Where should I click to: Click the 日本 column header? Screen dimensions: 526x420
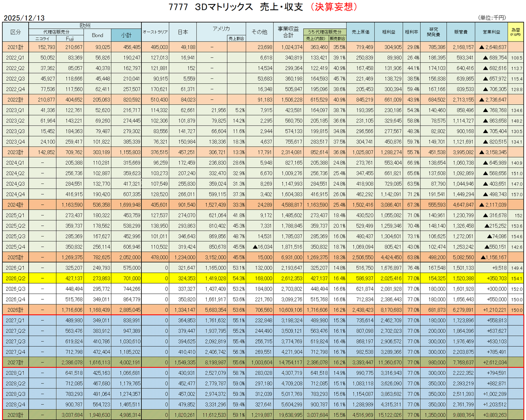point(183,32)
